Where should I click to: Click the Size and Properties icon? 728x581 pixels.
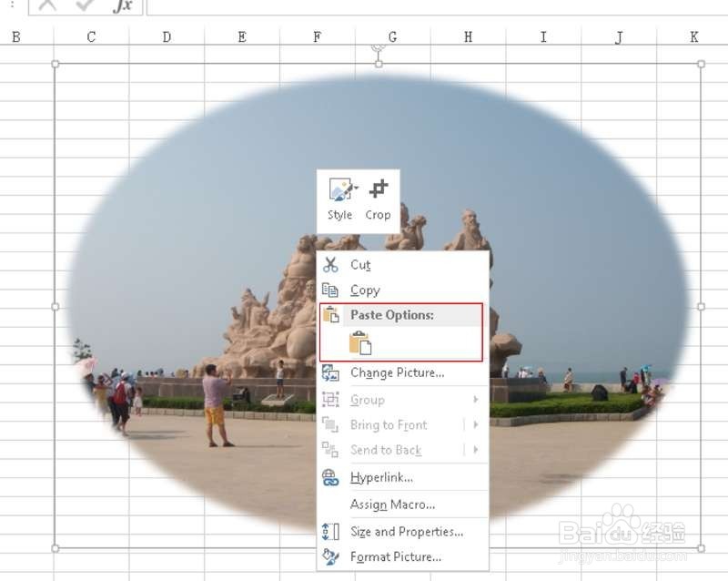coord(330,532)
